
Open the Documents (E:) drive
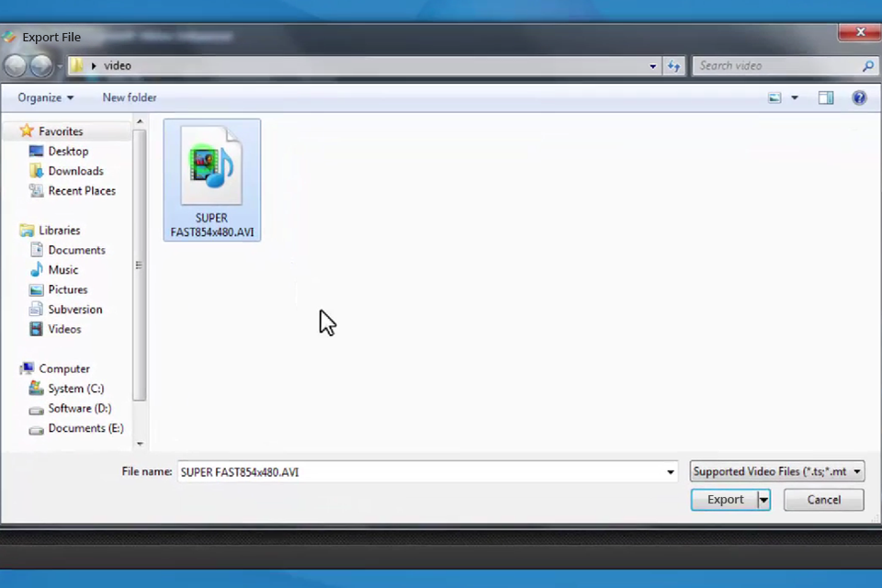tap(85, 428)
